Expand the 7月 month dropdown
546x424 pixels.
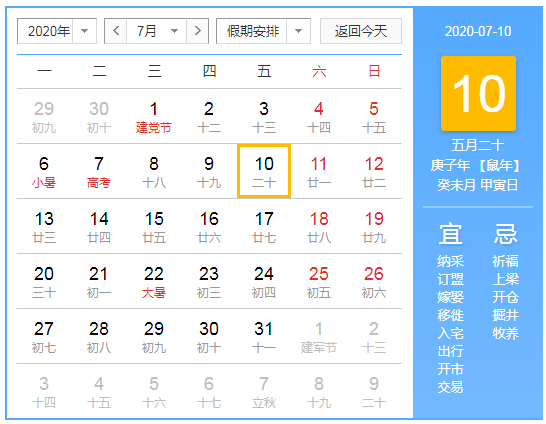point(157,31)
